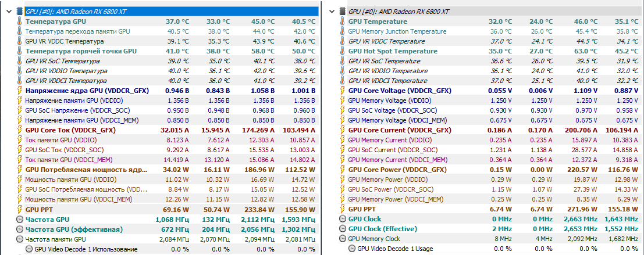
Task: Click thermometer icon beside Температура горячей точки GPU
Action: (19, 51)
